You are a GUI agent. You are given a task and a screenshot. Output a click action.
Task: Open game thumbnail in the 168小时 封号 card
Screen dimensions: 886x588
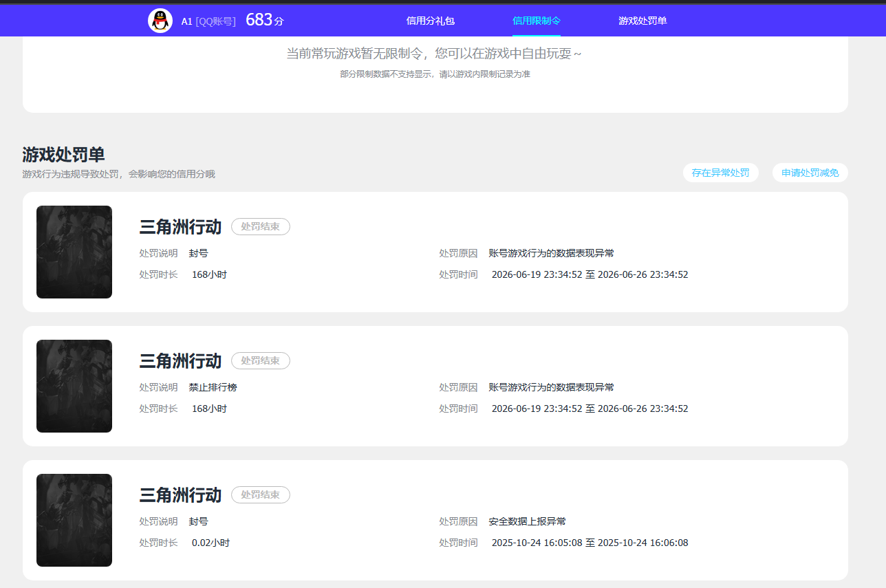pos(74,252)
